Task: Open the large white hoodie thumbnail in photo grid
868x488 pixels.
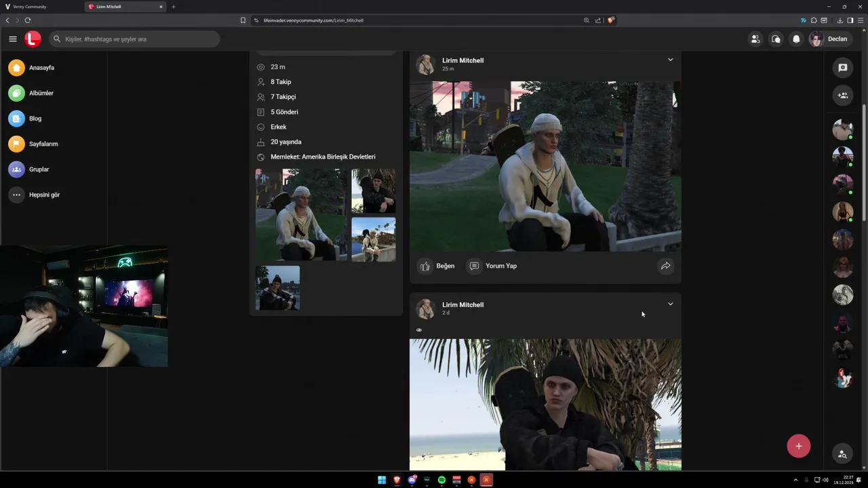Action: 301,215
